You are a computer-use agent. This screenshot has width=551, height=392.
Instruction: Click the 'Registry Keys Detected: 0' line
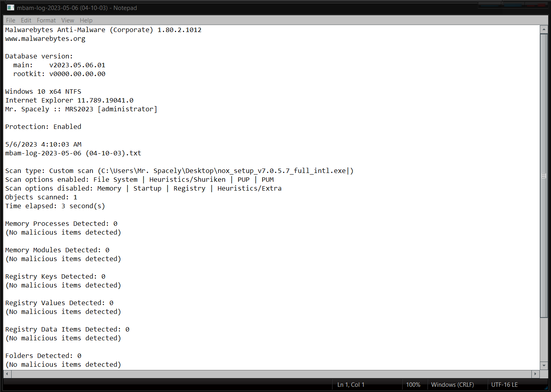[55, 277]
